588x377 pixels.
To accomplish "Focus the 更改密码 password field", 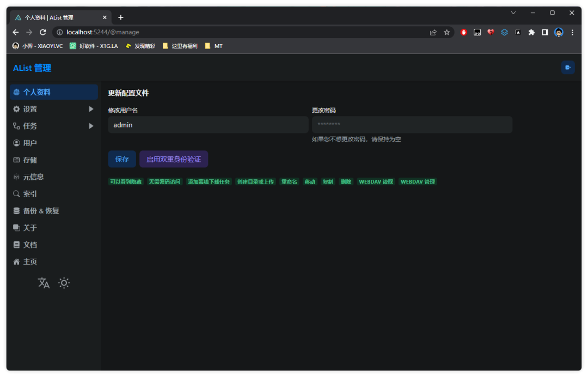I will [x=412, y=125].
